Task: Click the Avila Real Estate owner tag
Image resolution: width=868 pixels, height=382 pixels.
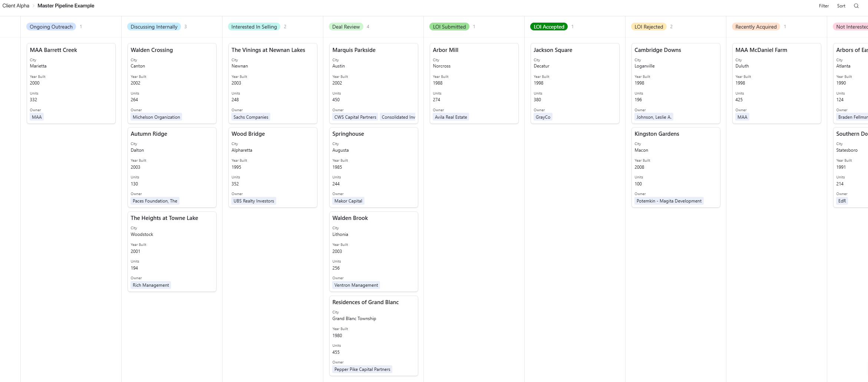Action: 450,117
